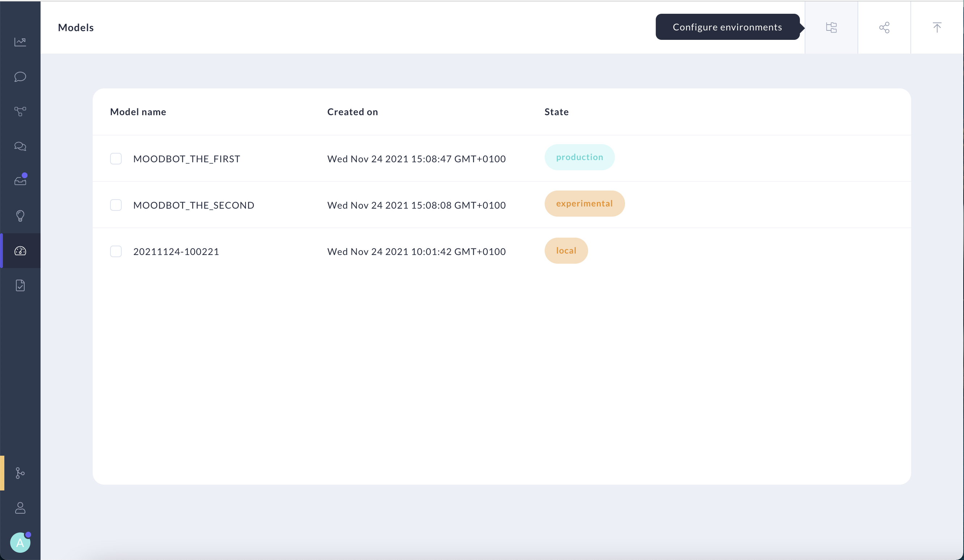The image size is (964, 560).
Task: Open the user account sidebar icon
Action: pos(20,508)
